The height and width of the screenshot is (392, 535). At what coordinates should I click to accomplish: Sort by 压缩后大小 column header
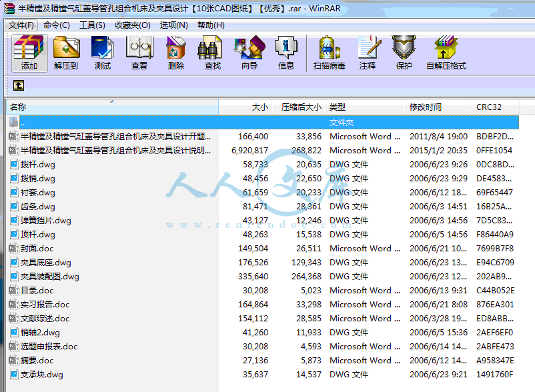[x=299, y=107]
